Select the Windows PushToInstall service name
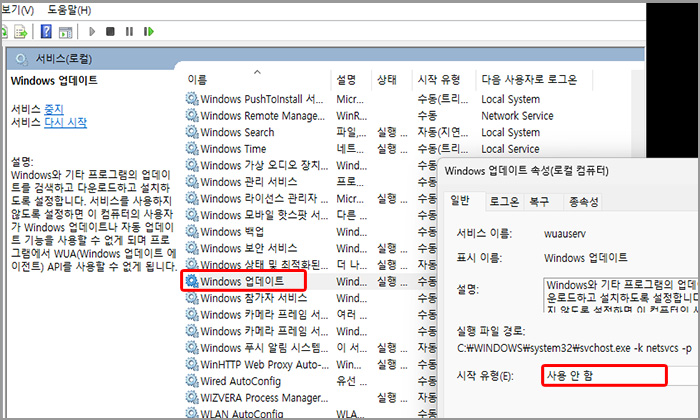This screenshot has width=700, height=420. [262, 99]
